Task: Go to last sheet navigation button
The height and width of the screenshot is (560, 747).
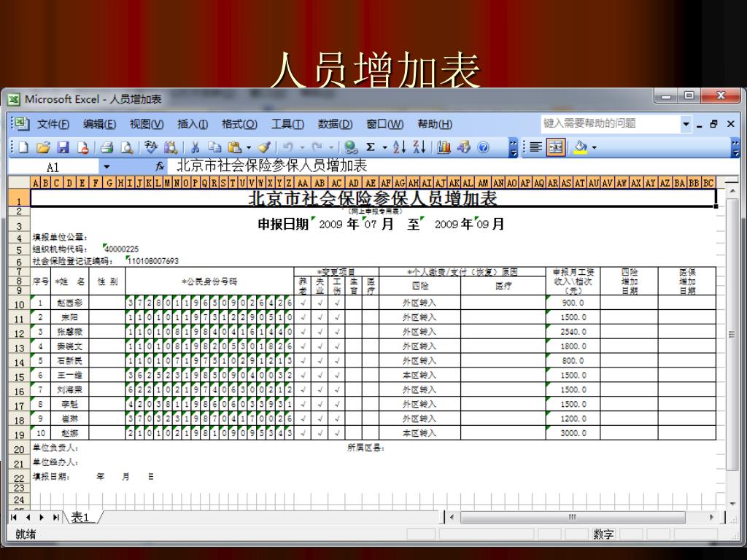Action: pos(56,517)
